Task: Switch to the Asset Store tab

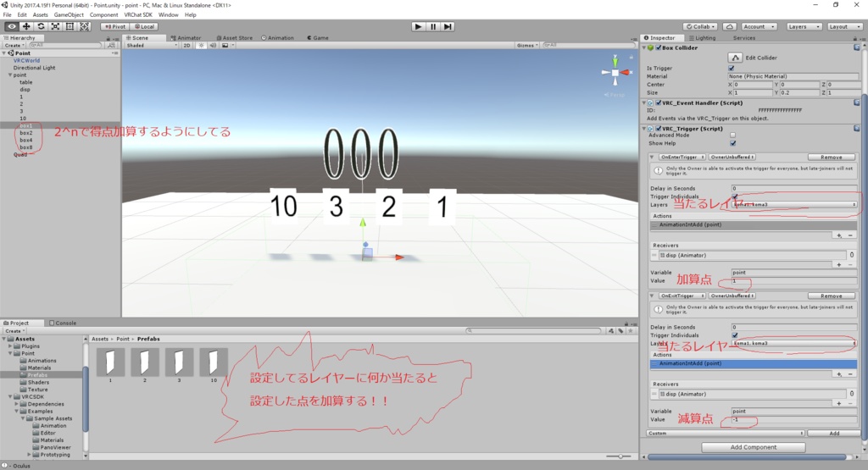Action: coord(234,38)
